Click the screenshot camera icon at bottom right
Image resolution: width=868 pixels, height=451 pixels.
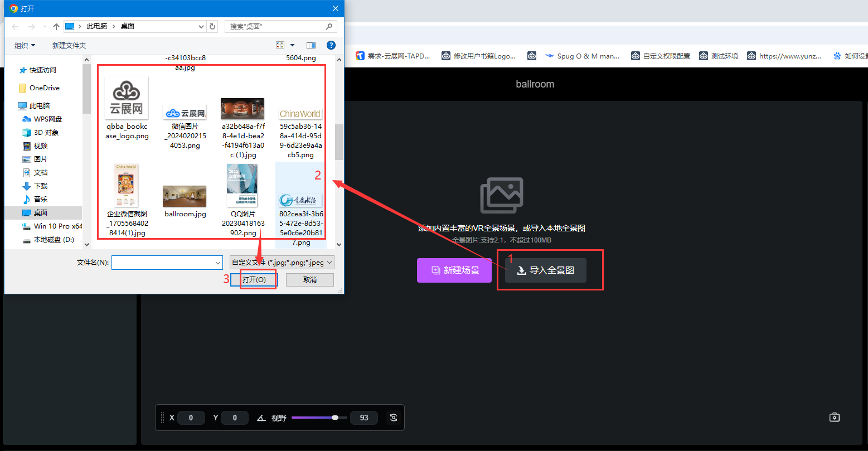pos(834,417)
